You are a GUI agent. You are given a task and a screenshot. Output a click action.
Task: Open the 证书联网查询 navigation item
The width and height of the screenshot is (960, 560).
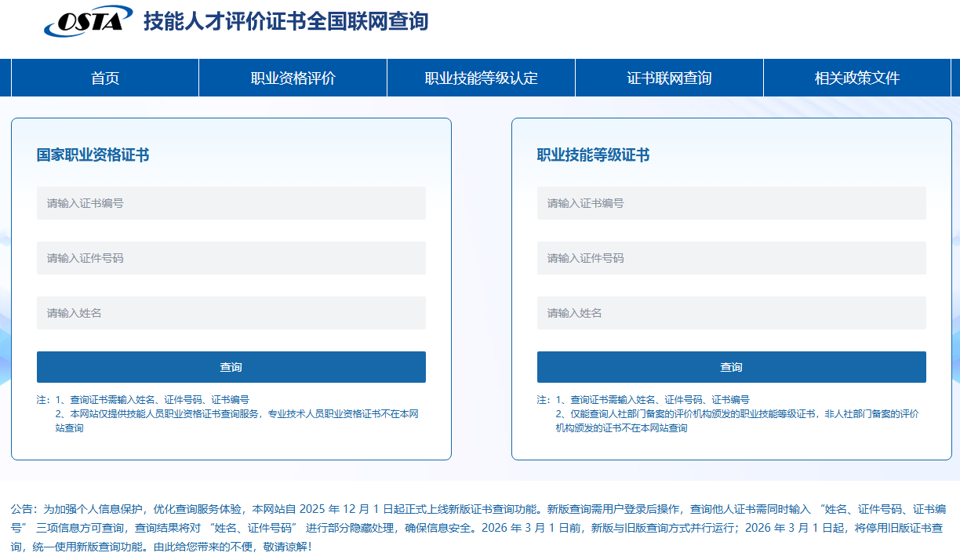click(668, 78)
